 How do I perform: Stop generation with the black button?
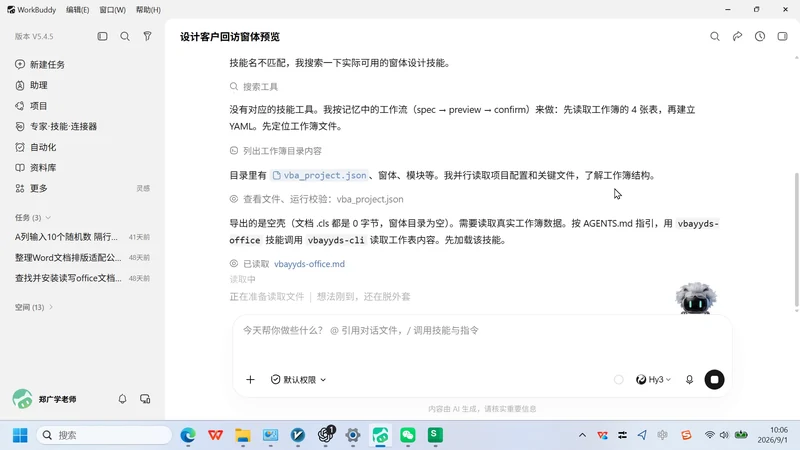click(x=714, y=380)
